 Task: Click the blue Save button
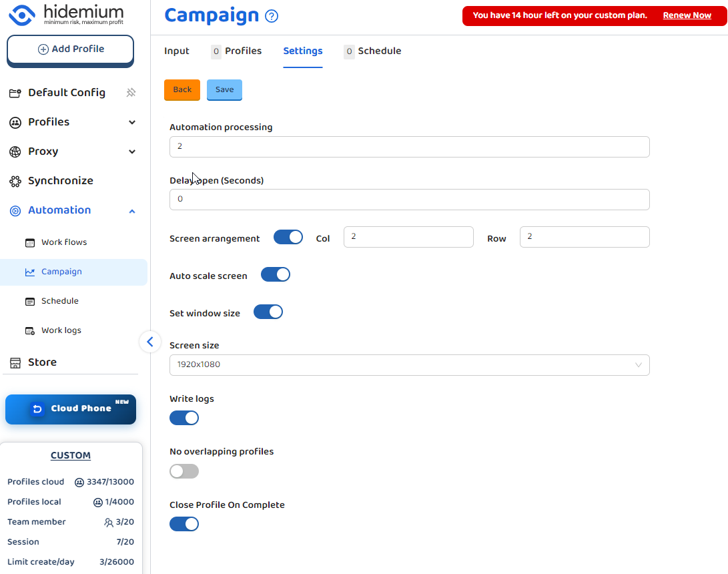[x=224, y=90]
